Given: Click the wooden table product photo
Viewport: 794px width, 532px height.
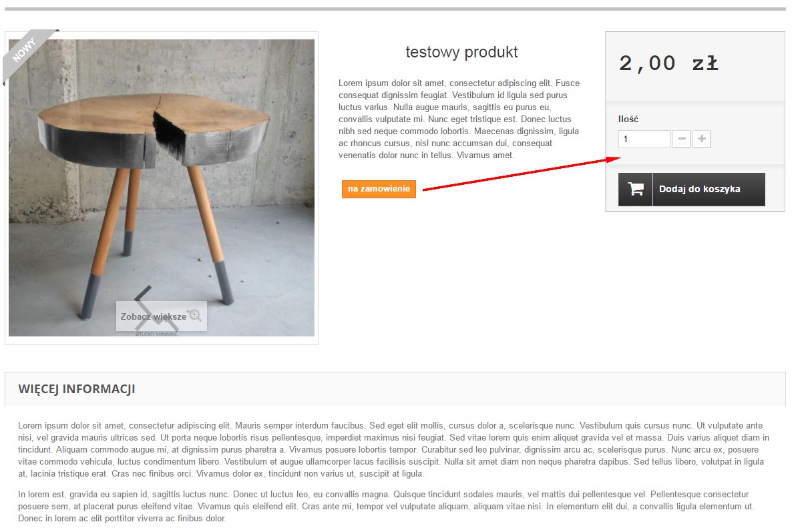Looking at the screenshot, I should click(162, 188).
